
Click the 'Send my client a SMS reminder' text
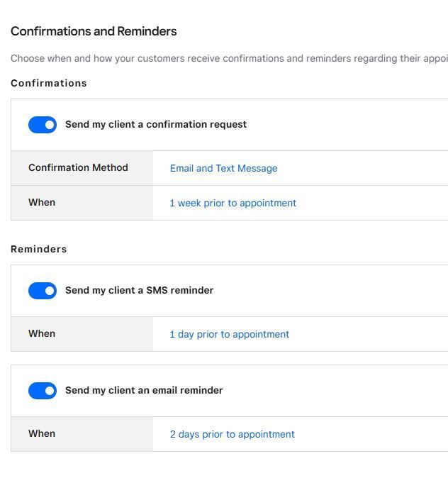(x=139, y=291)
